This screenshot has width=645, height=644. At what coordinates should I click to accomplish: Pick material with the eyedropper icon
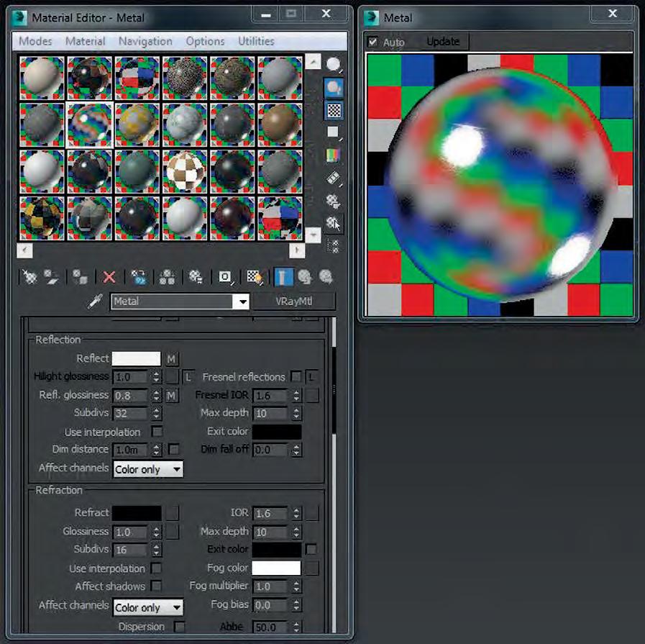click(x=96, y=301)
